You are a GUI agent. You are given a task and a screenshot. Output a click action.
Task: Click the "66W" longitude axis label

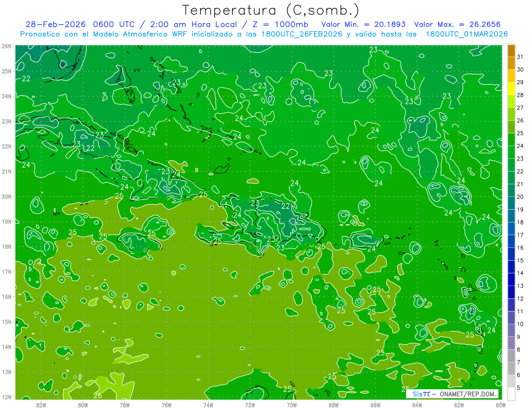click(x=375, y=404)
